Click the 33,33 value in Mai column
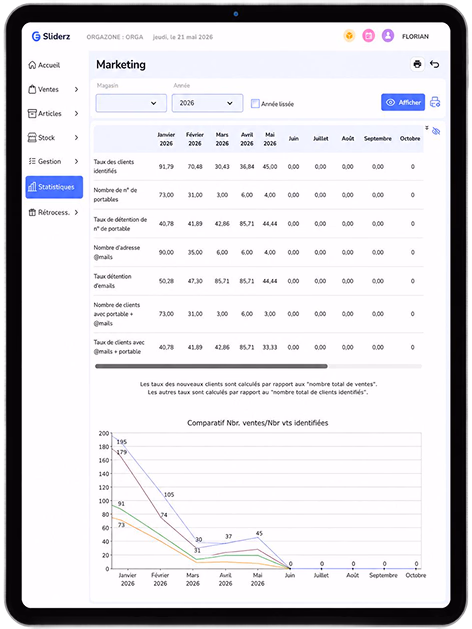Image resolution: width=472 pixels, height=629 pixels. tap(270, 347)
